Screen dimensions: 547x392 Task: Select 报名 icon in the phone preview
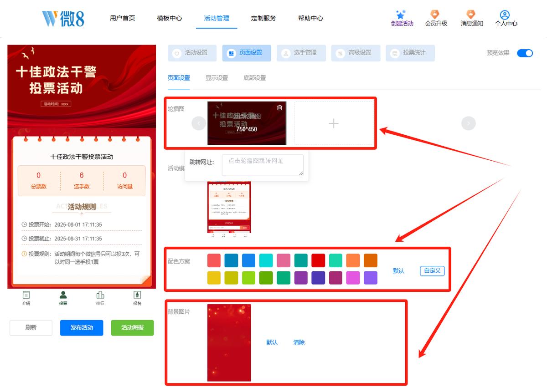pyautogui.click(x=137, y=295)
